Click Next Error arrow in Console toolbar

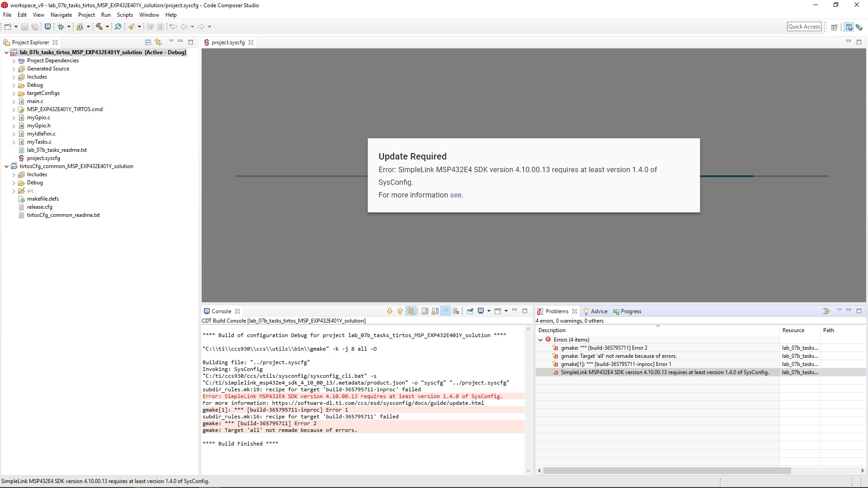click(x=390, y=311)
